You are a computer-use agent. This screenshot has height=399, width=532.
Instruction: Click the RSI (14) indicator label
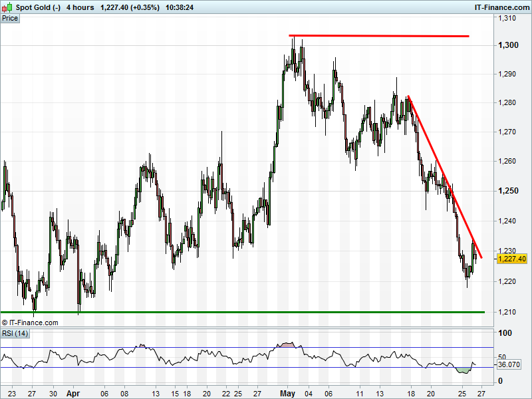15,334
